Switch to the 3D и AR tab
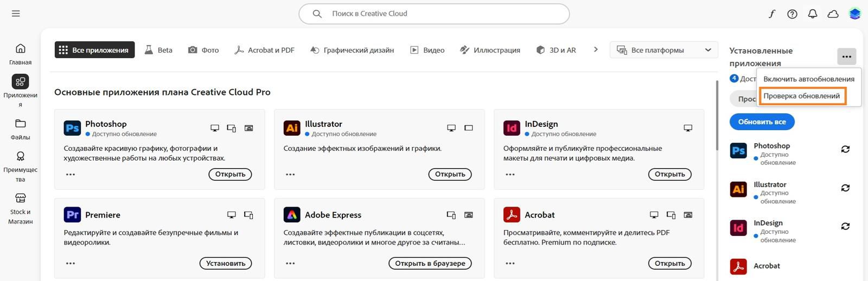Image resolution: width=868 pixels, height=281 pixels. click(x=556, y=50)
